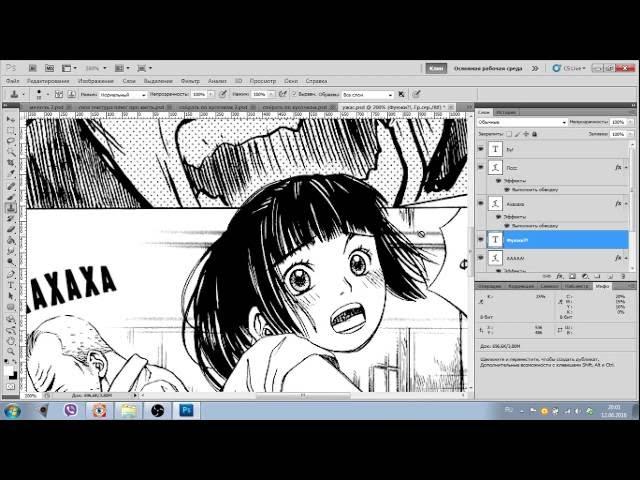Viewport: 640px width, 480px height.
Task: Click the add layer style fx icon
Action: [560, 276]
